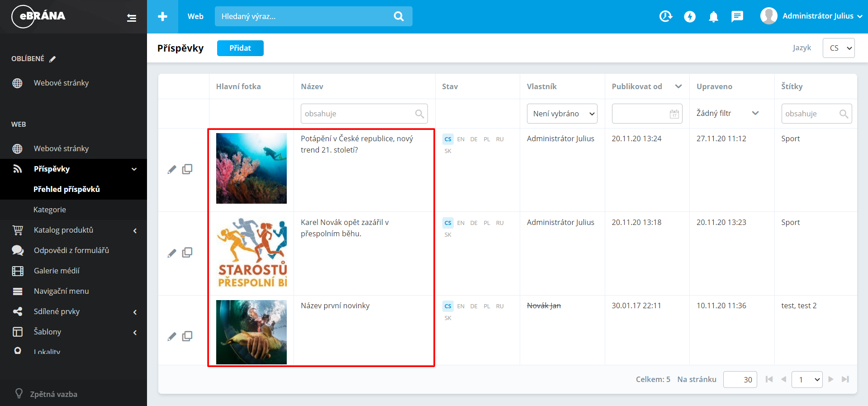Switch Karel Novák post to RU language
Screen dimensions: 868x406
point(500,223)
